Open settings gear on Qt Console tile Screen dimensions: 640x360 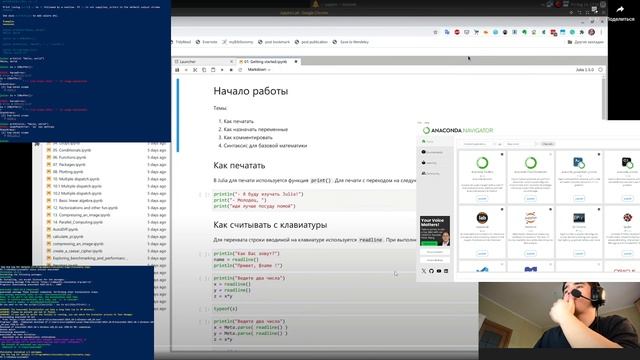[x=599, y=209]
